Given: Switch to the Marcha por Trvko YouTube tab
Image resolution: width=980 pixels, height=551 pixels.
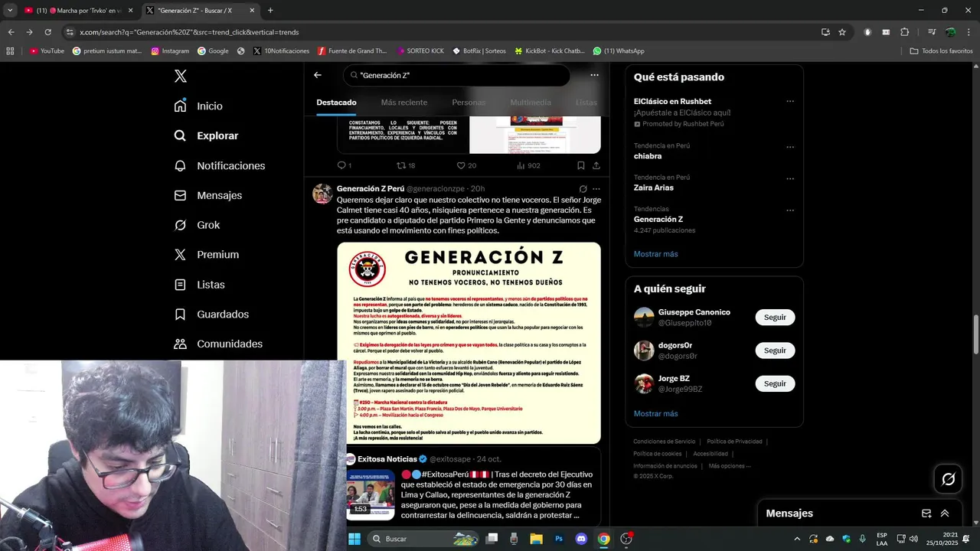Looking at the screenshot, I should [x=77, y=11].
